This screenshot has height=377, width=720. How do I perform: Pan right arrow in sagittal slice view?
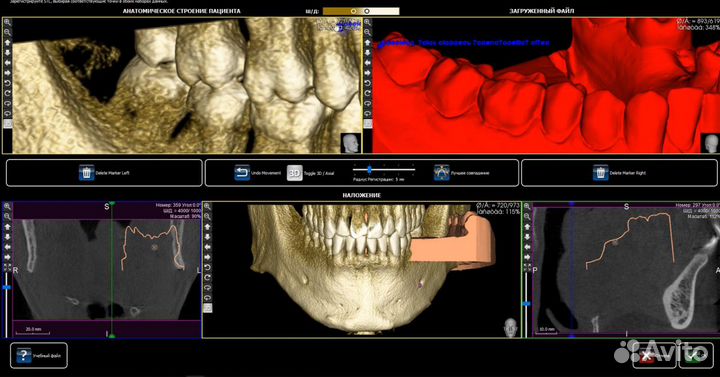coord(527,257)
